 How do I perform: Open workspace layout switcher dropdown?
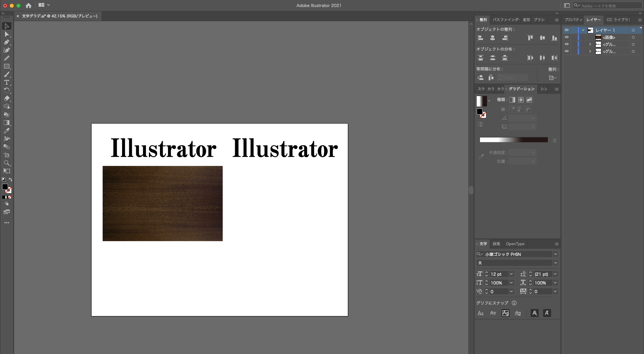point(44,5)
